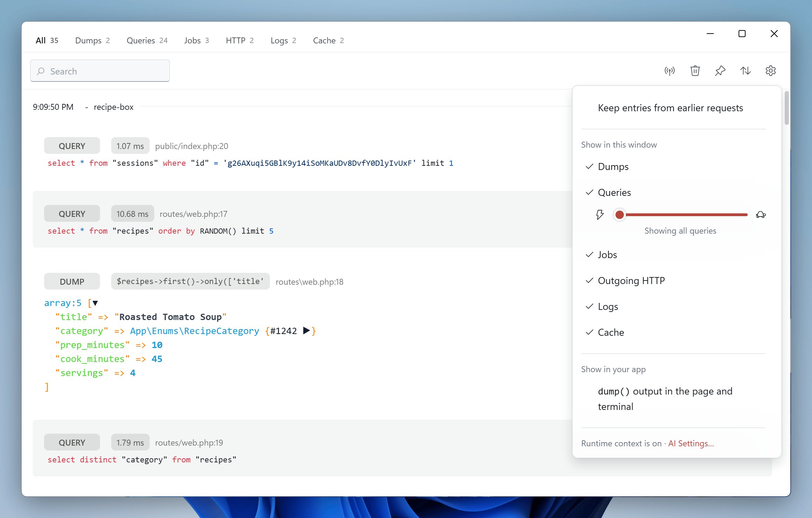Click the "servings" key

click(81, 373)
